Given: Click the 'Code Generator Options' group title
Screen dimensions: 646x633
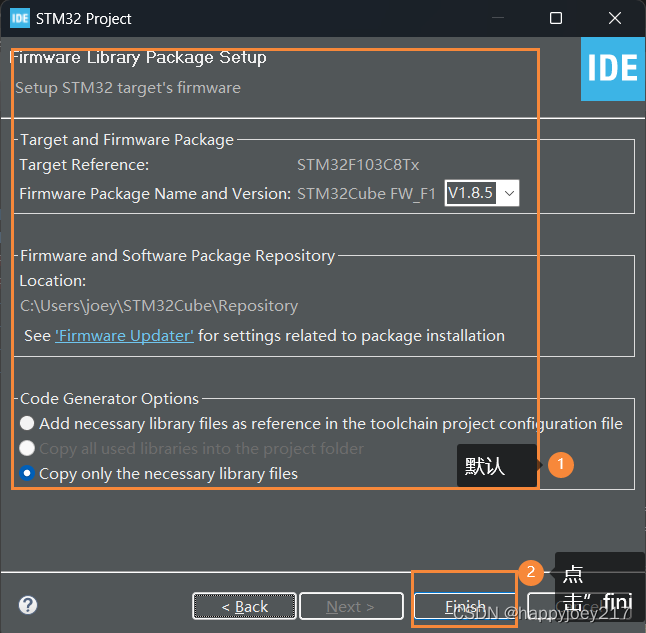Looking at the screenshot, I should pyautogui.click(x=110, y=399).
